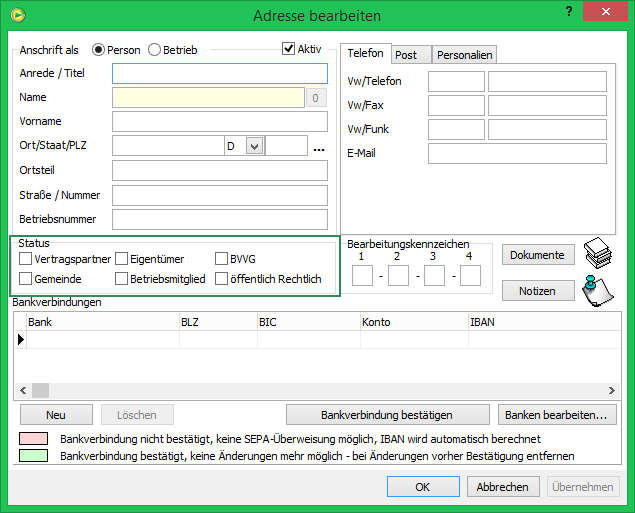Switch to the Post tab

pos(405,55)
